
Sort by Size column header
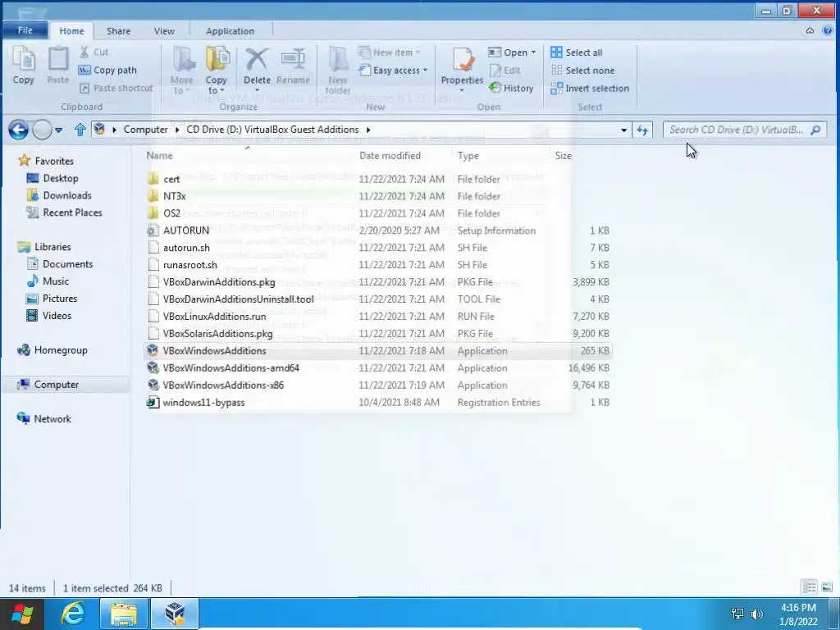[x=563, y=155]
